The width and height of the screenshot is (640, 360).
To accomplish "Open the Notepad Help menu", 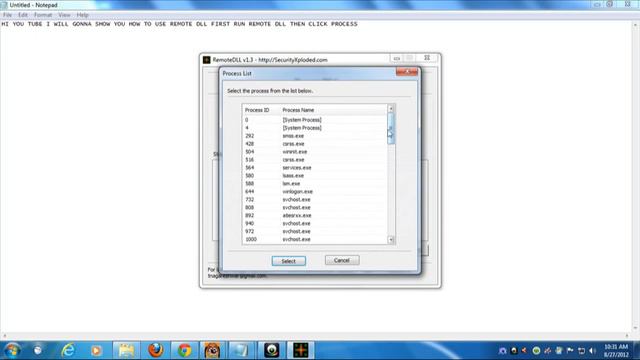I will click(82, 15).
